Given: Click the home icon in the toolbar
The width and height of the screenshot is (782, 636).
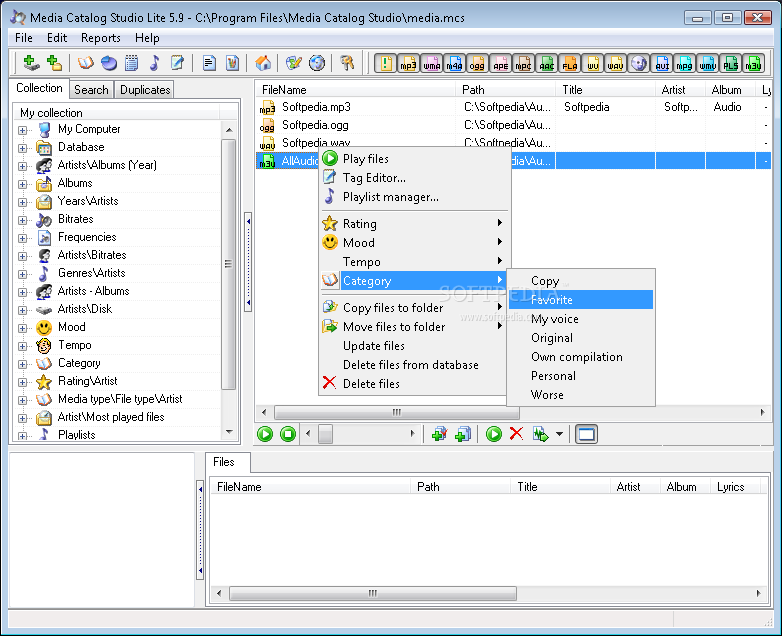Looking at the screenshot, I should pyautogui.click(x=263, y=63).
